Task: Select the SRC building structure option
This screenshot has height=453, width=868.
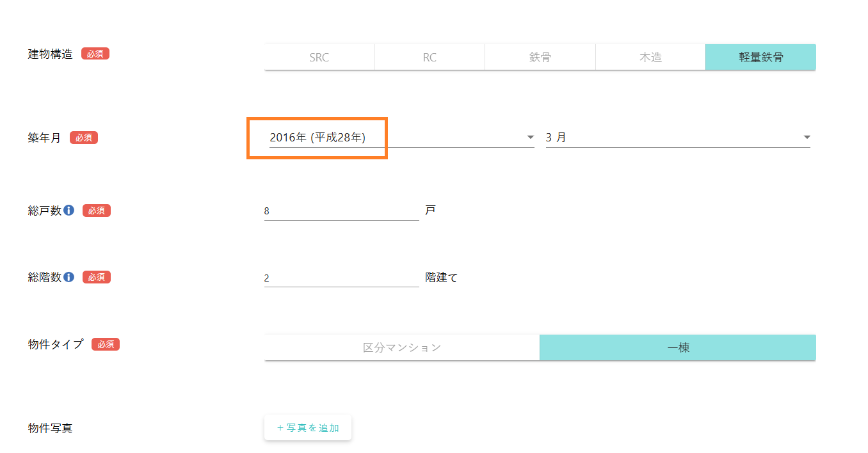Action: [x=319, y=58]
